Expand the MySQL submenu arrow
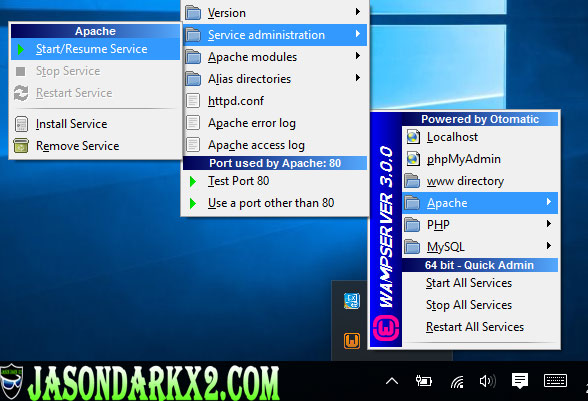Screen dimensions: 588x401 tap(549, 246)
